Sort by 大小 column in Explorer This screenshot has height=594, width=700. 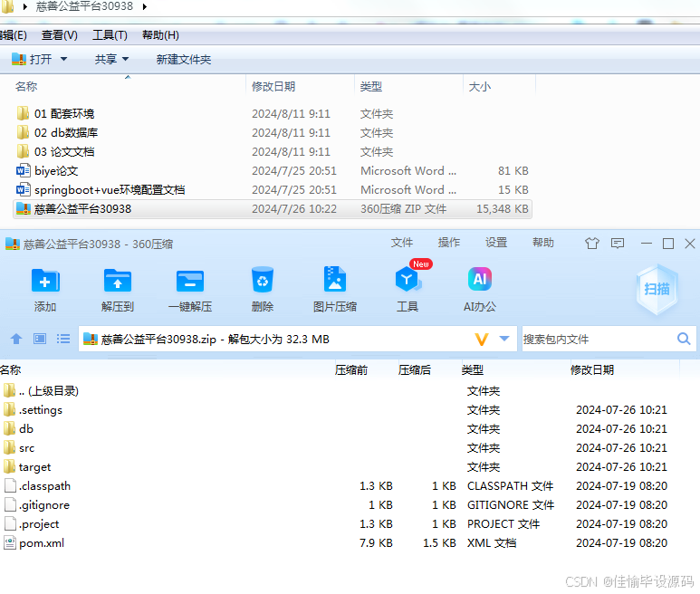[x=479, y=86]
